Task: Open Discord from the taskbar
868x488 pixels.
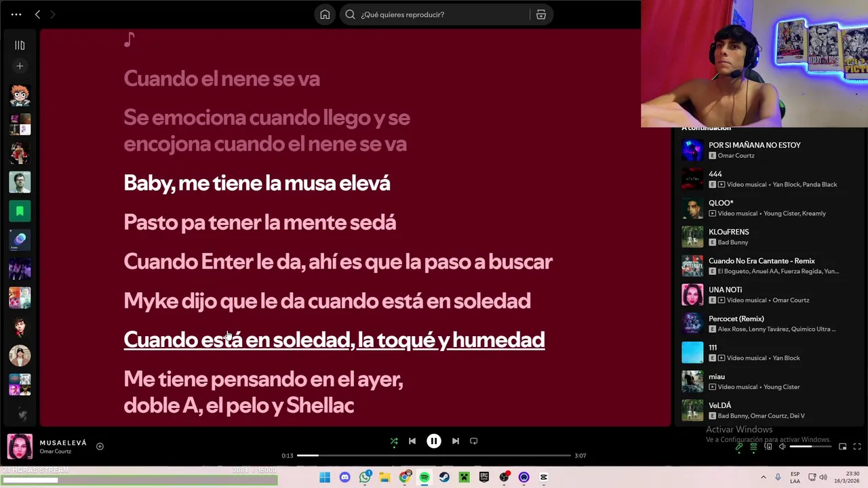Action: tap(344, 477)
